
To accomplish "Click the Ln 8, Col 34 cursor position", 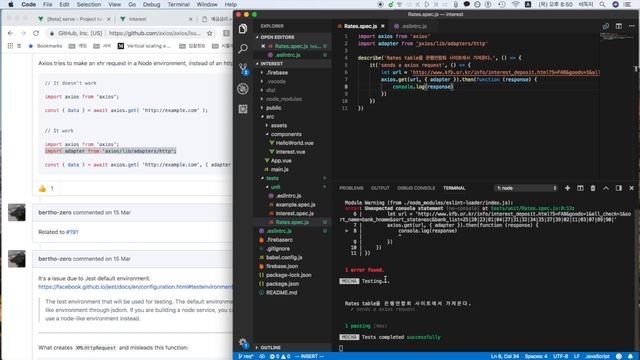I will click(x=504, y=356).
